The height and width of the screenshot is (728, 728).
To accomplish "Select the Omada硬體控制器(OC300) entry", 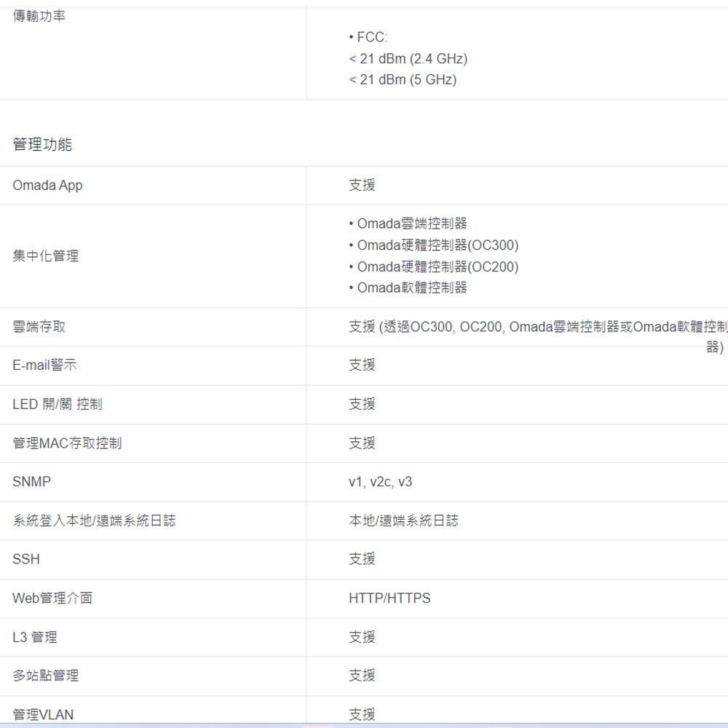I will 437,245.
